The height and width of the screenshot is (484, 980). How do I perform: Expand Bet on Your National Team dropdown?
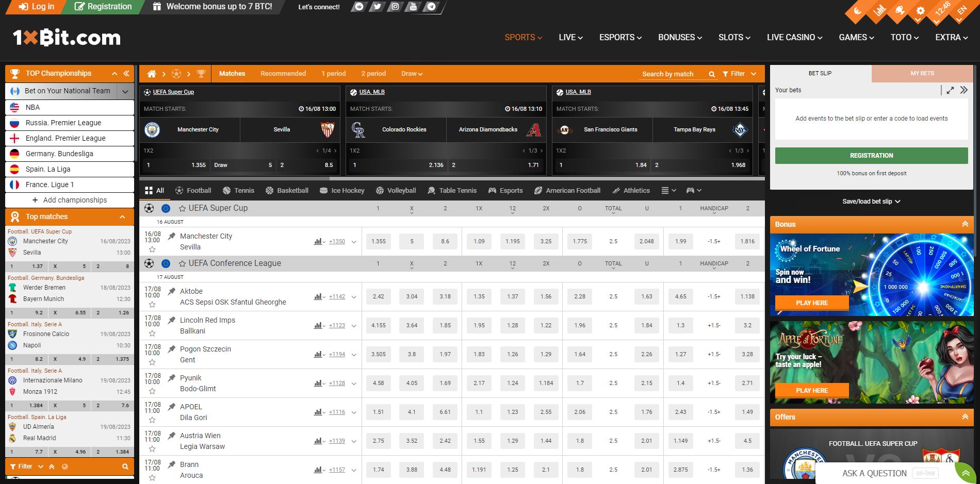[125, 91]
